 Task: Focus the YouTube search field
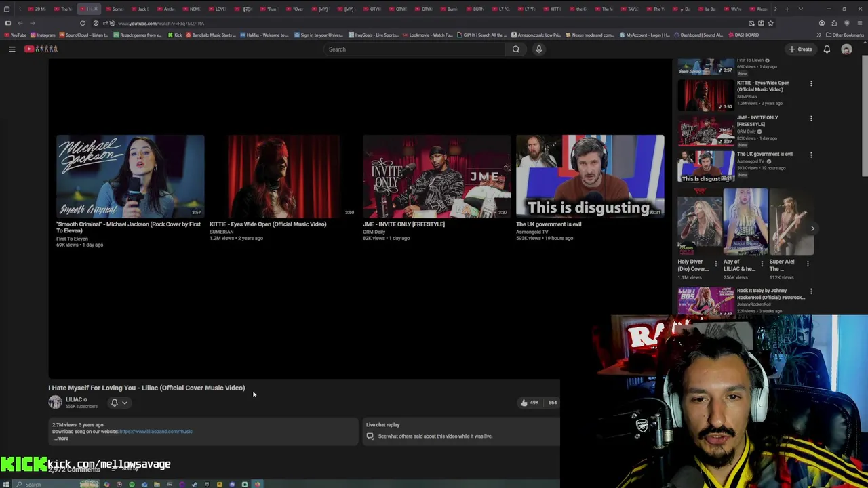tap(414, 49)
